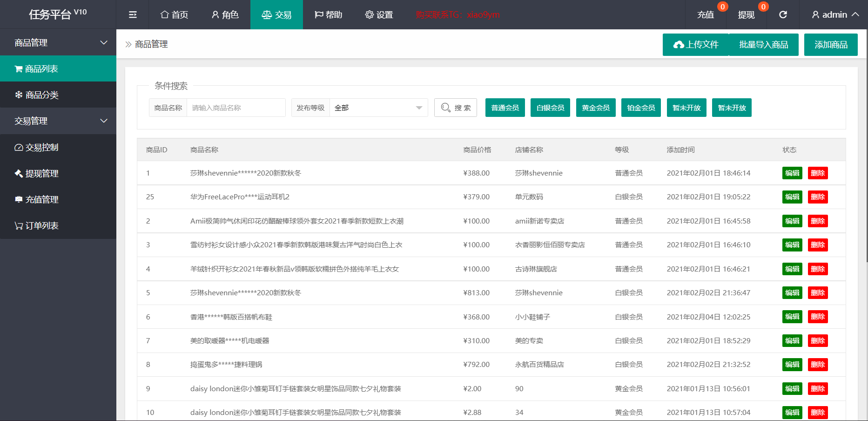Open 交易控制 in sidebar
868x421 pixels.
pos(58,147)
